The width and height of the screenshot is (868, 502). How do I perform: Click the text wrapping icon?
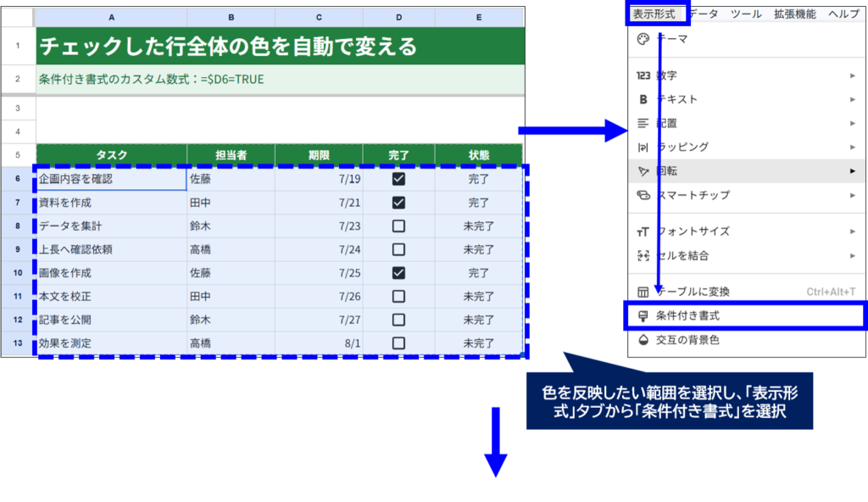click(643, 147)
